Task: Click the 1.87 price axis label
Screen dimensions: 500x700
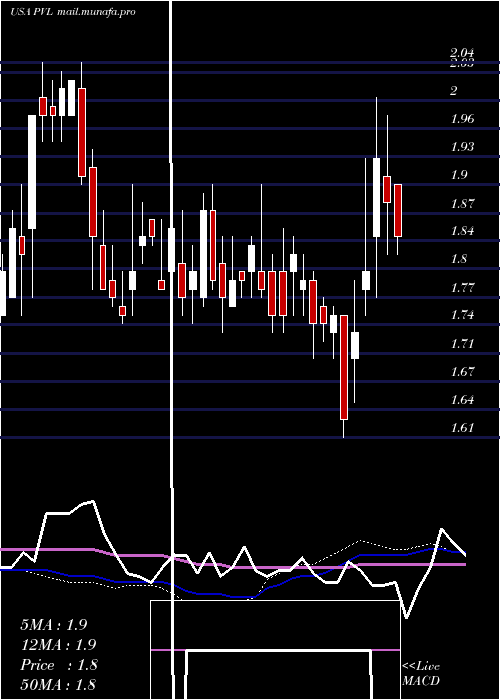Action: tap(462, 204)
